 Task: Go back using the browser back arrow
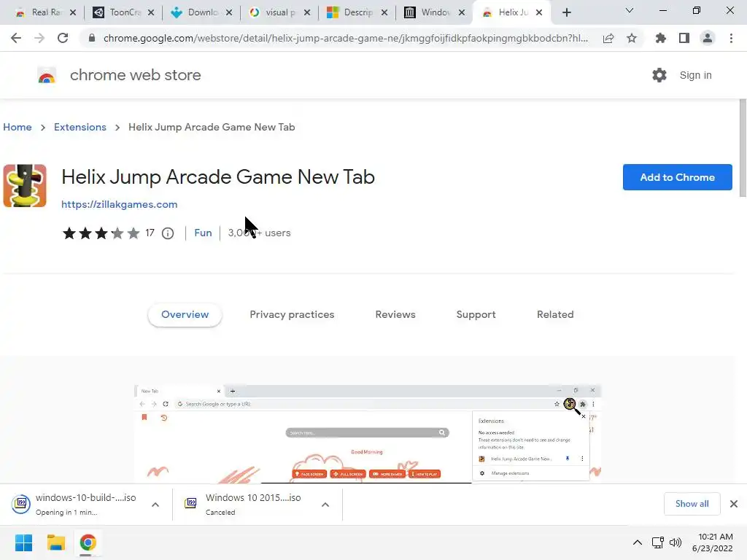(x=16, y=38)
